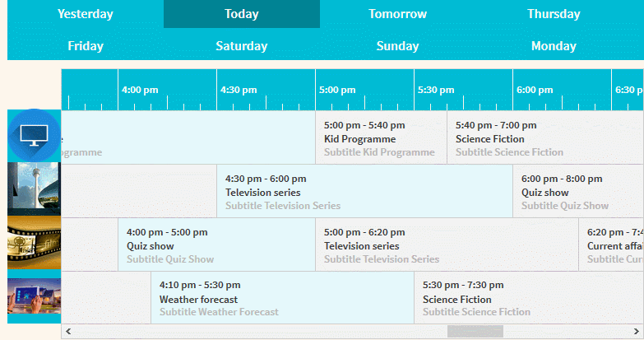Image resolution: width=644 pixels, height=340 pixels.
Task: Select the blue monitor channel icon
Action: (x=34, y=136)
